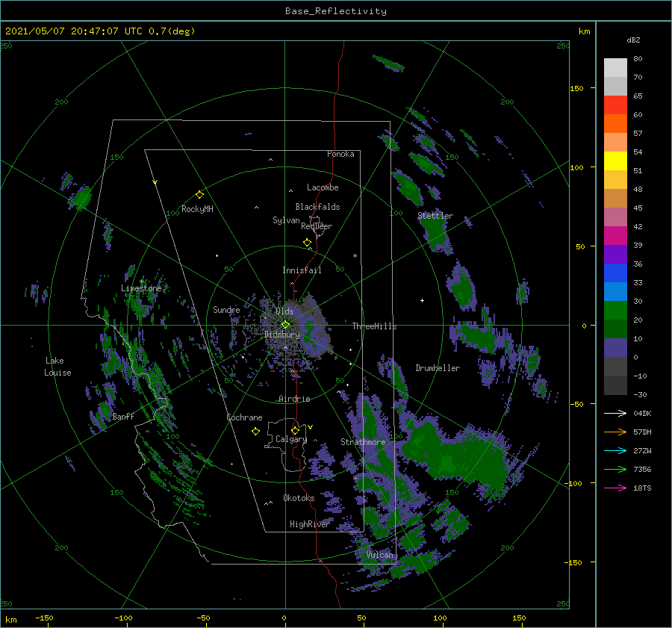Click the Stettler label
This screenshot has width=672, height=628.
435,216
